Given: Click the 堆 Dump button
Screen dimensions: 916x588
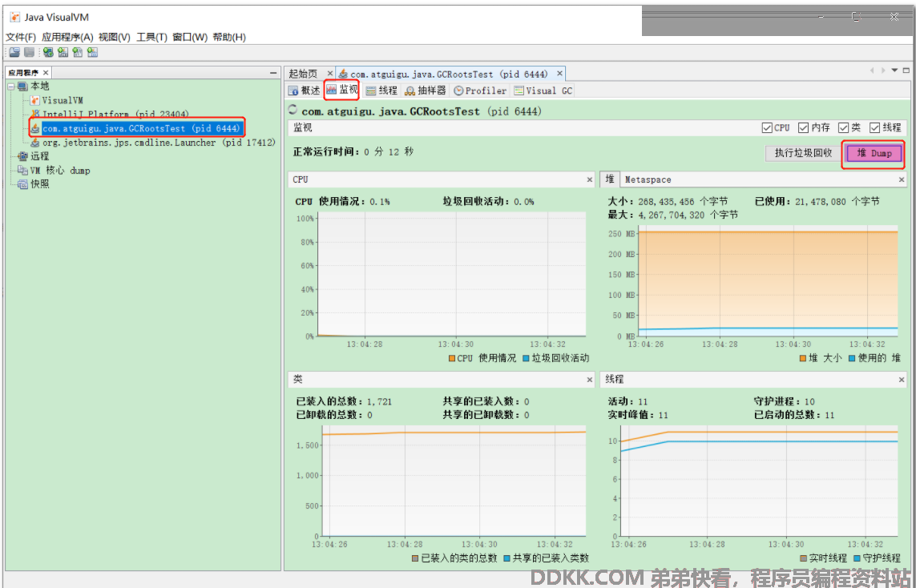Looking at the screenshot, I should pos(874,154).
